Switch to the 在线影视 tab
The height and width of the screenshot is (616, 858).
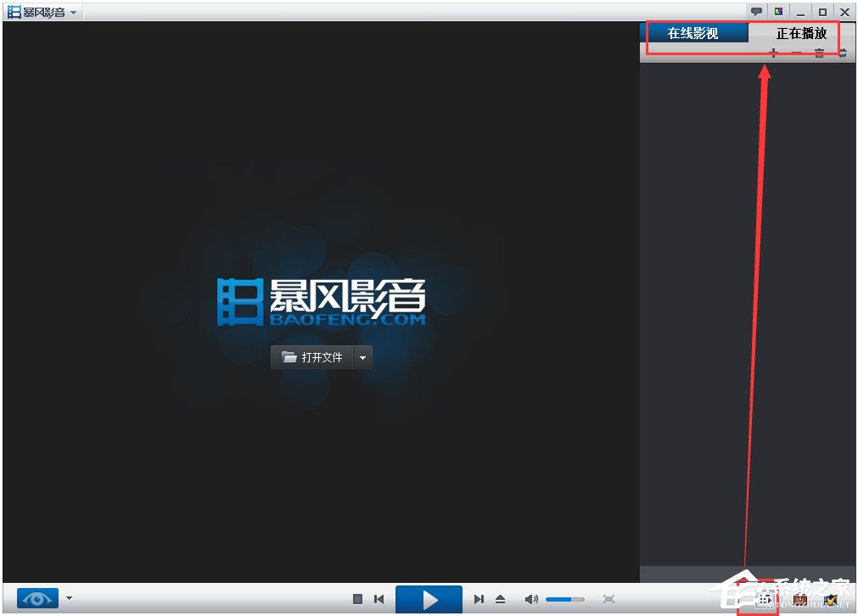pyautogui.click(x=693, y=34)
